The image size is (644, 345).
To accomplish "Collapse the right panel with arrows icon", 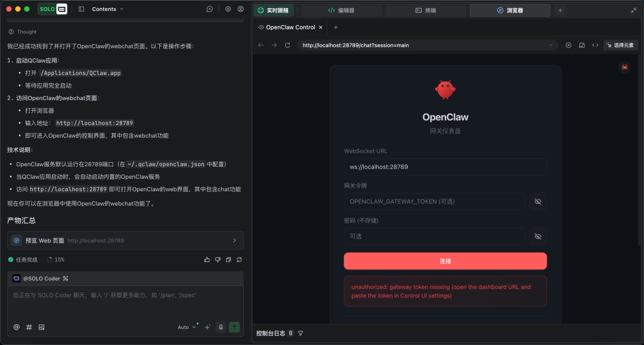I will pyautogui.click(x=633, y=10).
